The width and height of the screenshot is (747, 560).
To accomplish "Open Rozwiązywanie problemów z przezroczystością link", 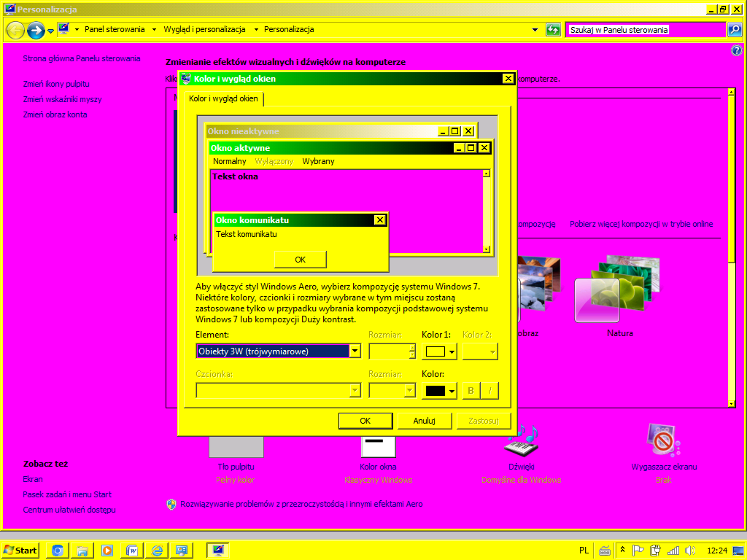I will coord(301,504).
